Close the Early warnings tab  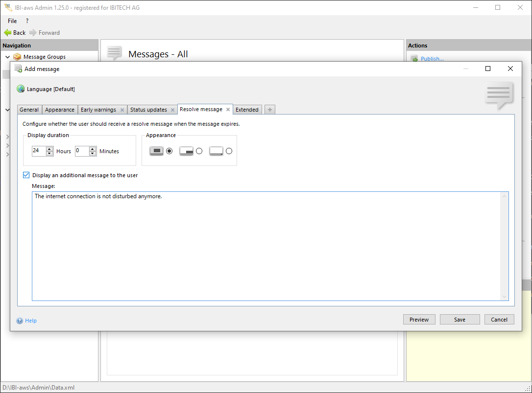(122, 110)
